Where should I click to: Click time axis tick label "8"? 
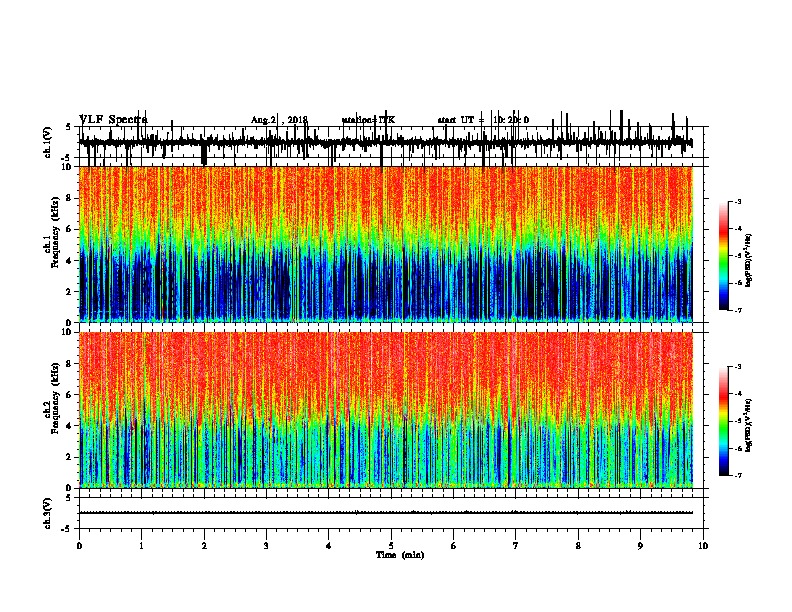pos(578,546)
